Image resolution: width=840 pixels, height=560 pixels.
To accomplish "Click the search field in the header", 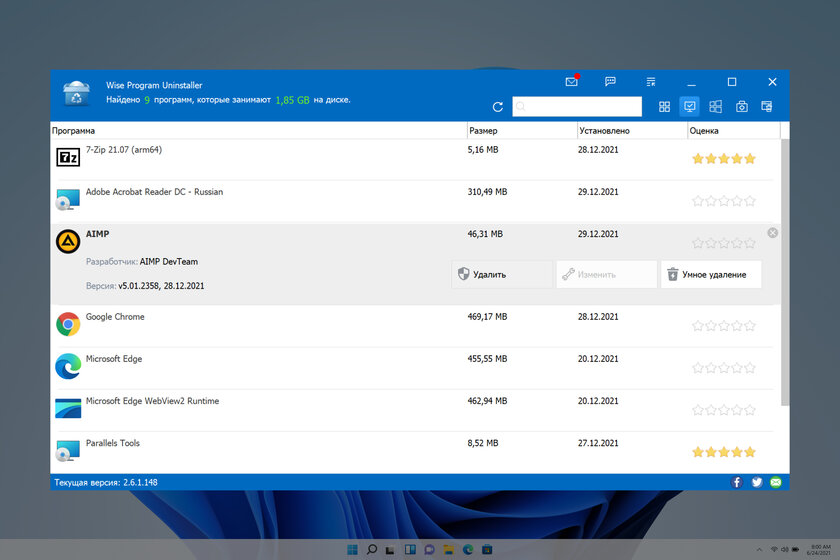I will pyautogui.click(x=577, y=106).
